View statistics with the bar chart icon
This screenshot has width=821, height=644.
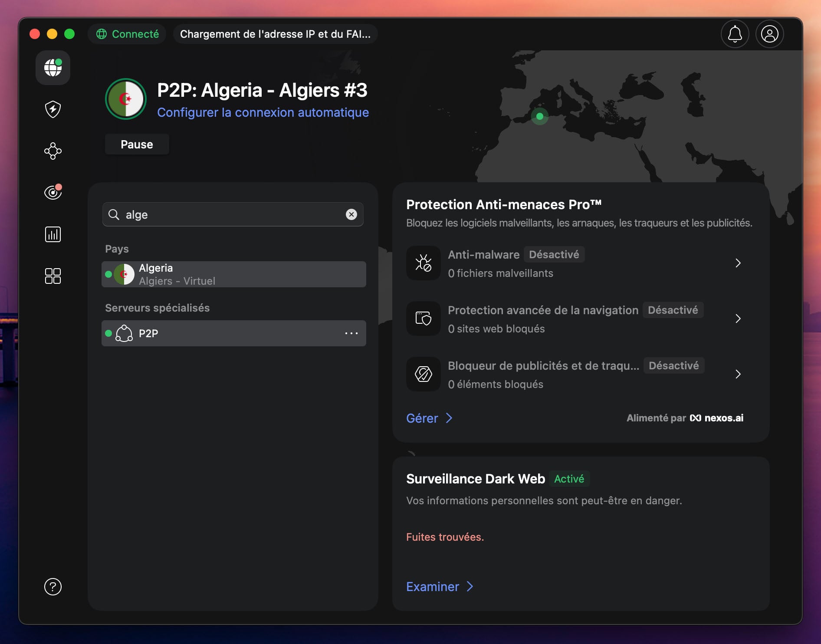tap(53, 234)
